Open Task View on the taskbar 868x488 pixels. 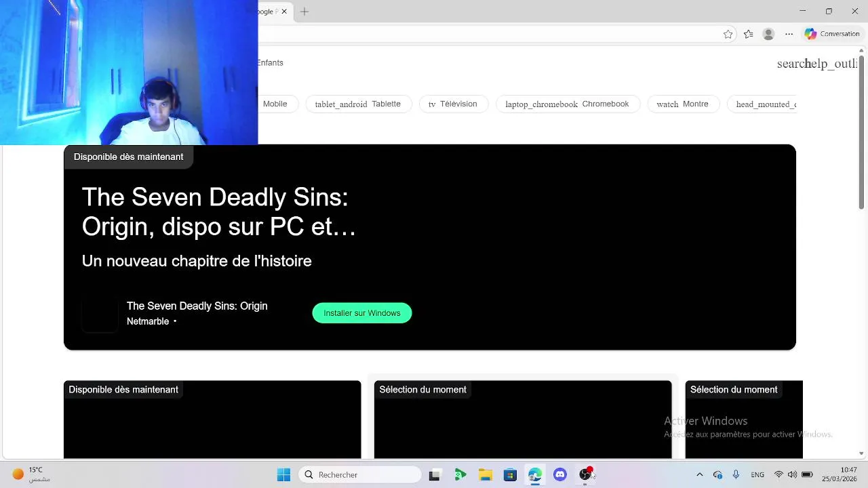[x=435, y=474]
